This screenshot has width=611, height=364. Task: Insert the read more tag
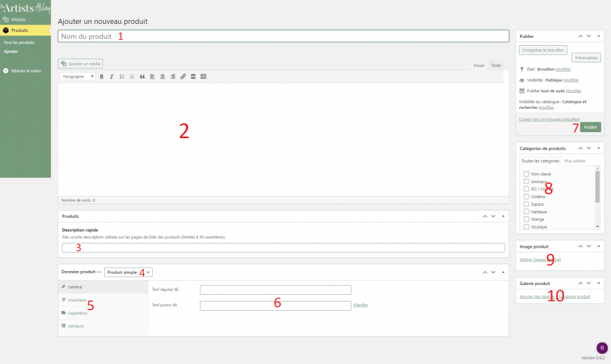click(193, 77)
